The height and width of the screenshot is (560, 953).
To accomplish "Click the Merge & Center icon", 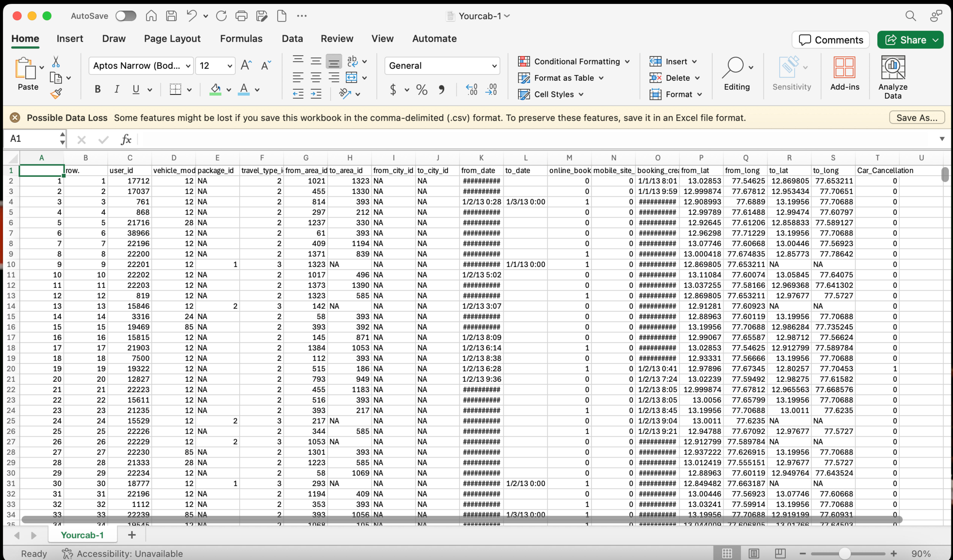I will (351, 78).
